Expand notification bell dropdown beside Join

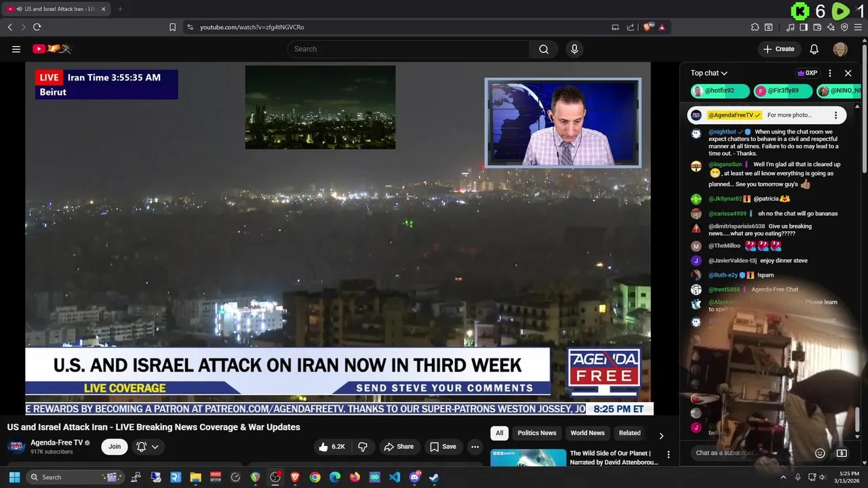click(155, 447)
